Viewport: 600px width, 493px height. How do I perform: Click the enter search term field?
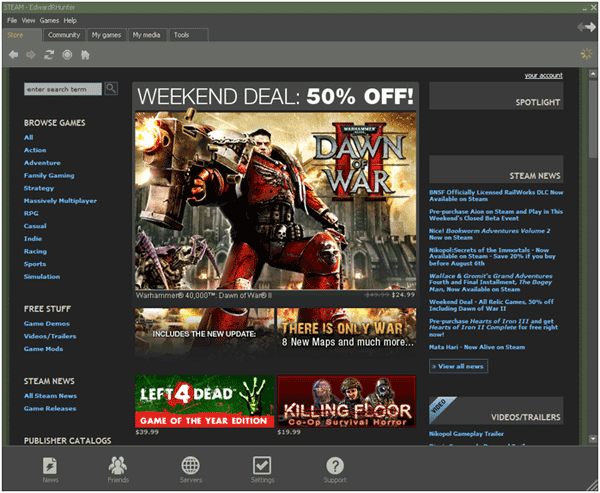point(63,89)
